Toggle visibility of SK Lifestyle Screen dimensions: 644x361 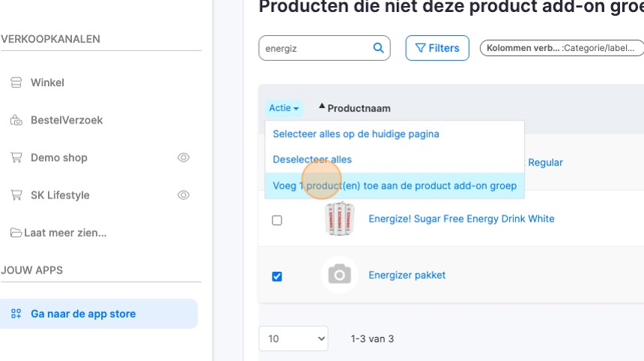pos(183,195)
